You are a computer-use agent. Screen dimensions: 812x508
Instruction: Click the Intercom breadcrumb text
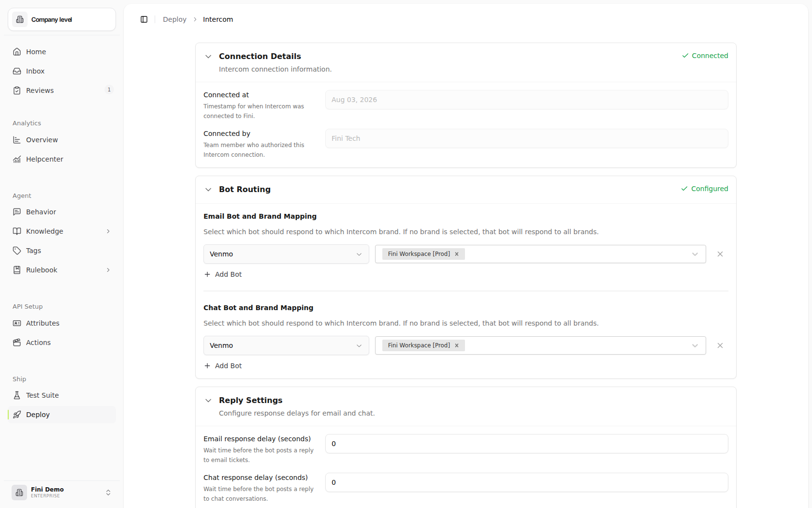coord(218,19)
